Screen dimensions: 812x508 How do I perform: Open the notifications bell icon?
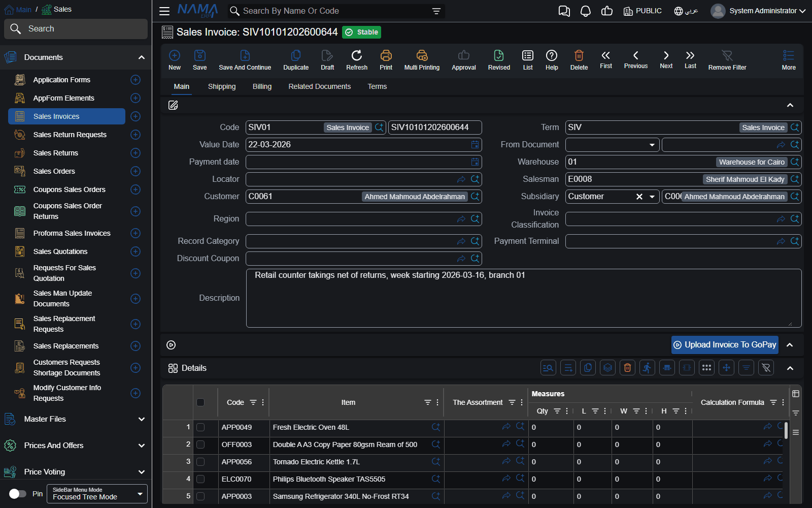tap(586, 11)
